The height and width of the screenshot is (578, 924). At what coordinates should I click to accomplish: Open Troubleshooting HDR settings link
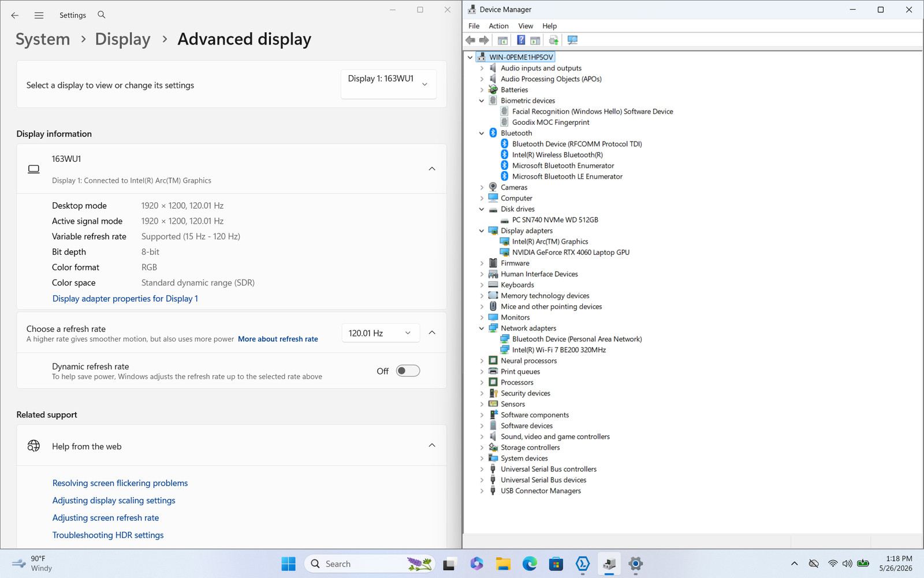pyautogui.click(x=108, y=535)
